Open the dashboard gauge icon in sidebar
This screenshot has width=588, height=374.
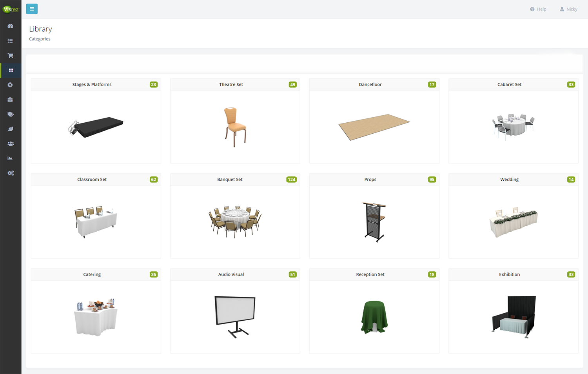pyautogui.click(x=11, y=26)
